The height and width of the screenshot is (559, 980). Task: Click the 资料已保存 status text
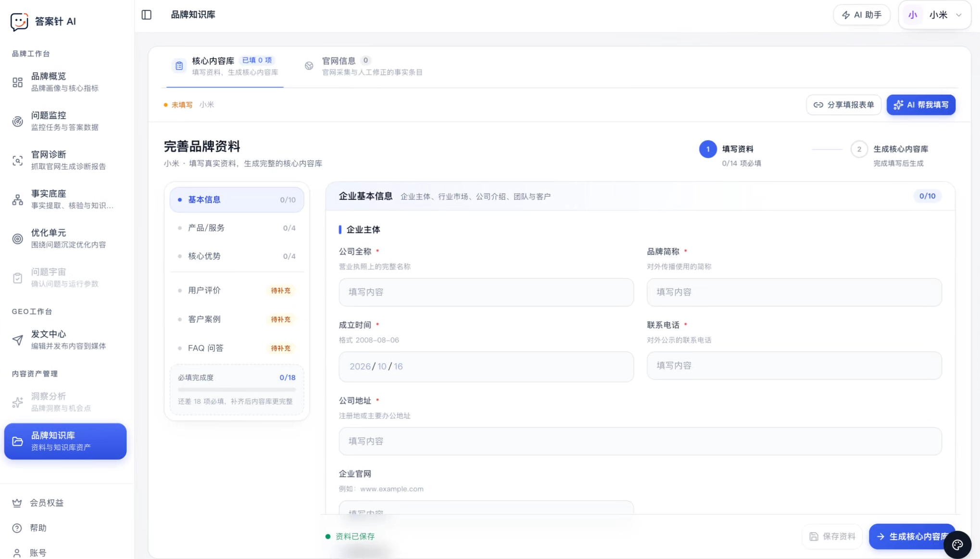(x=355, y=536)
